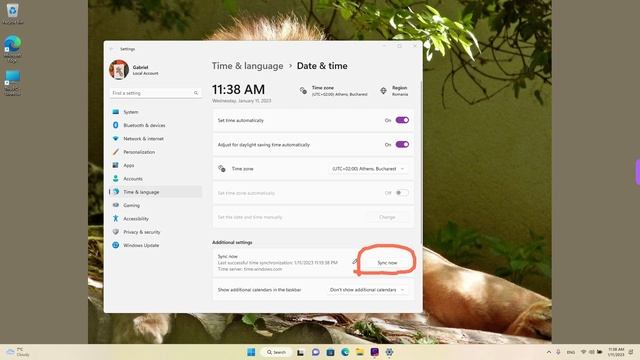
Task: Open Task View on the taskbar
Action: pos(300,352)
